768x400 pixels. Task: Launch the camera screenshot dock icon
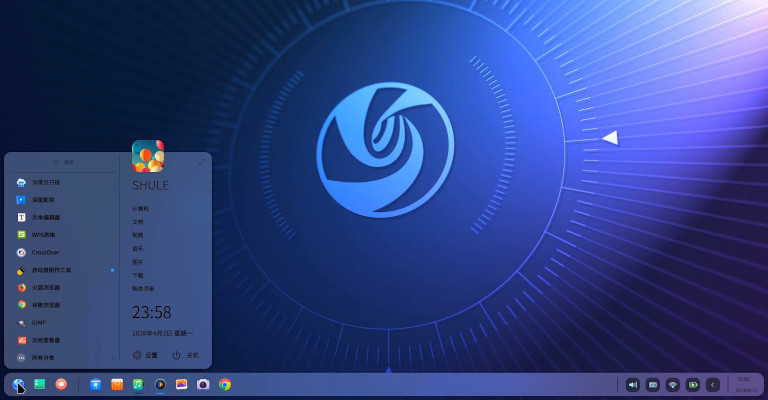(203, 384)
